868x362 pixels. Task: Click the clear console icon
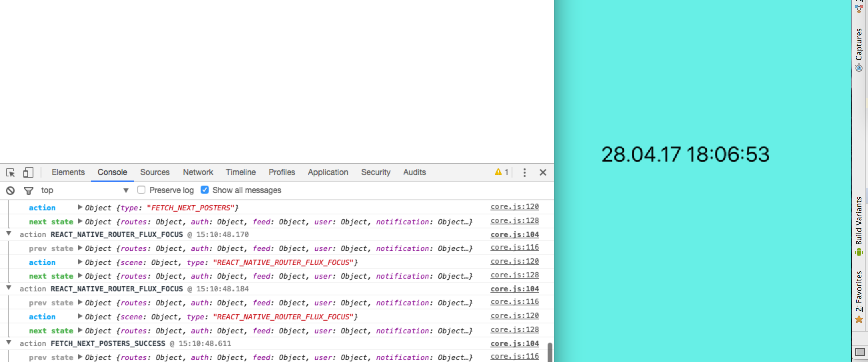(11, 190)
